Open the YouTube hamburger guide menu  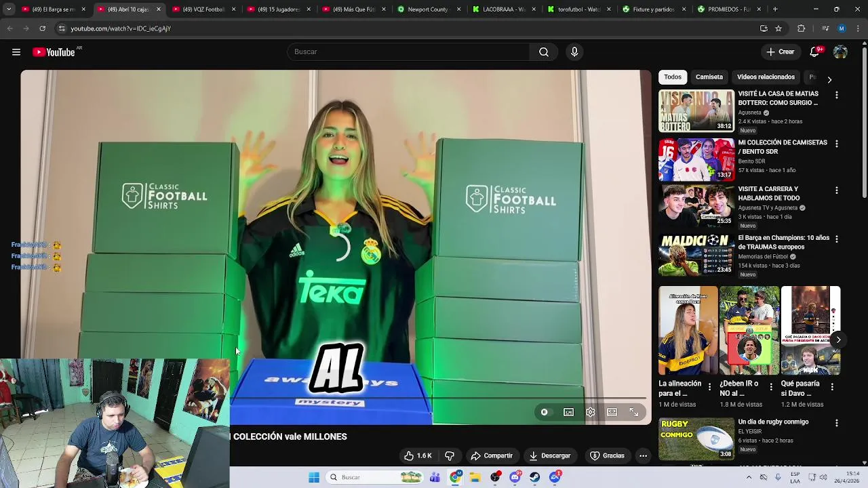(x=16, y=52)
